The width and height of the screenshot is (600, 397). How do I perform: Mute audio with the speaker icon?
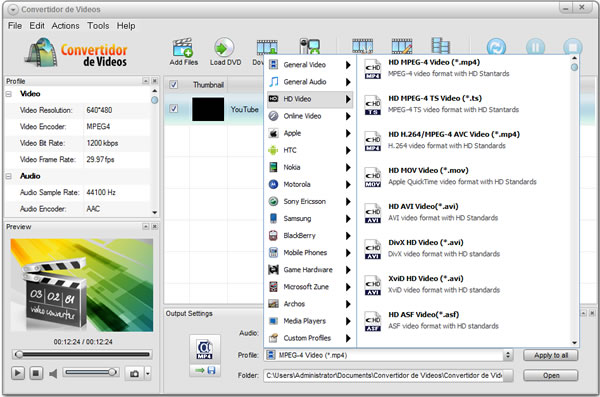pyautogui.click(x=53, y=373)
